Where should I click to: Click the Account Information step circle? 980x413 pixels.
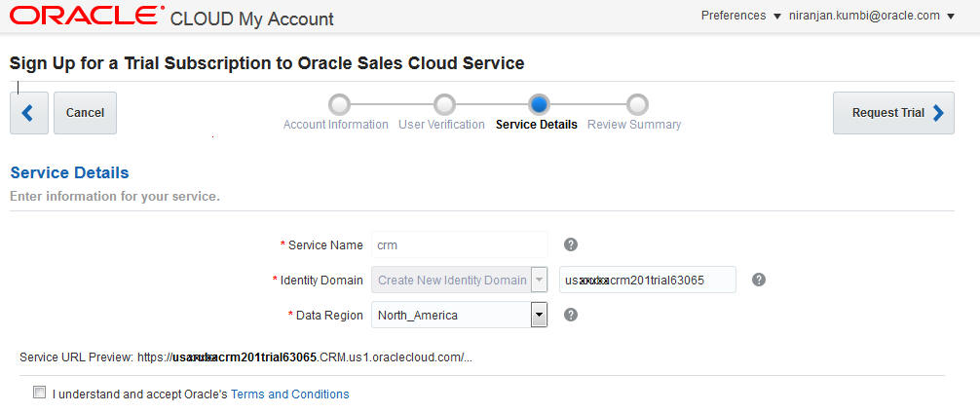click(338, 104)
